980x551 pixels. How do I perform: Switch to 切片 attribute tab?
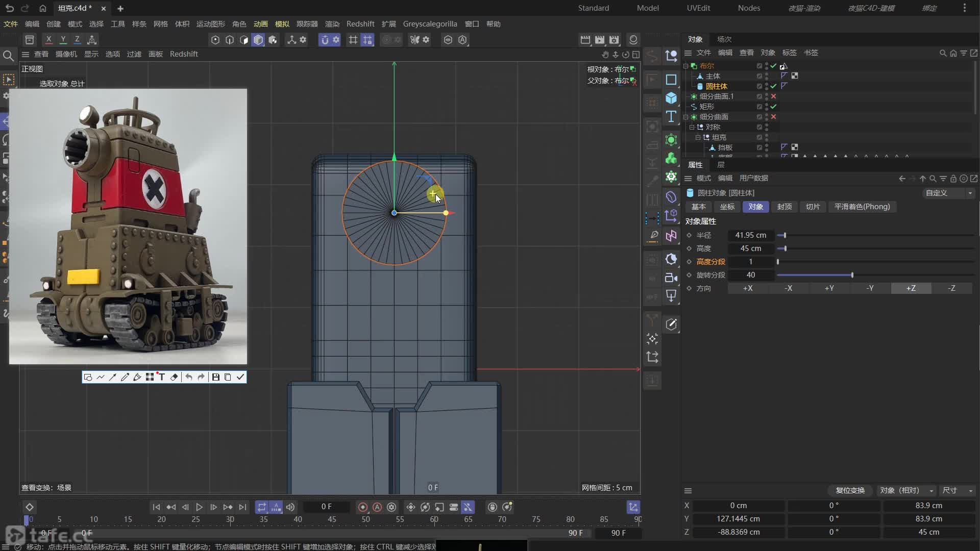[x=813, y=207]
